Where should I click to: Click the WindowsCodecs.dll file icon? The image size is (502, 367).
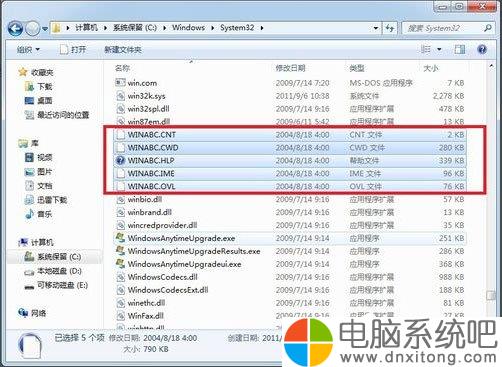[x=120, y=277]
